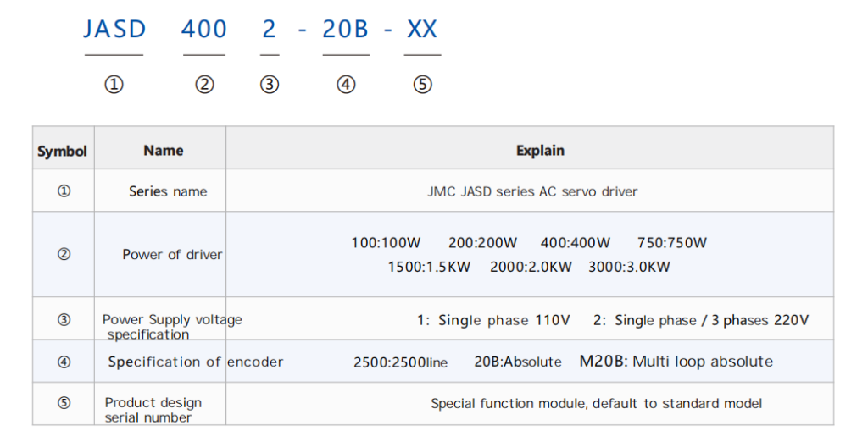Screen dimensions: 868x442
Task: Click the XX suffix in the model number
Action: click(422, 30)
